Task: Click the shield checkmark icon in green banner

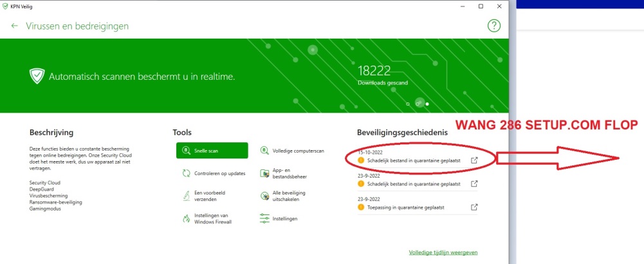Action: tap(37, 76)
